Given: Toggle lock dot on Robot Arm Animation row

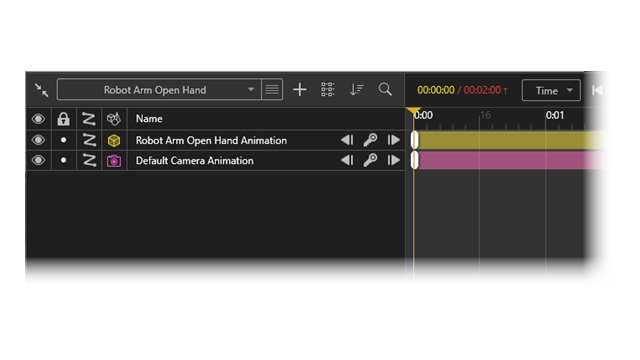Looking at the screenshot, I should click(x=63, y=140).
